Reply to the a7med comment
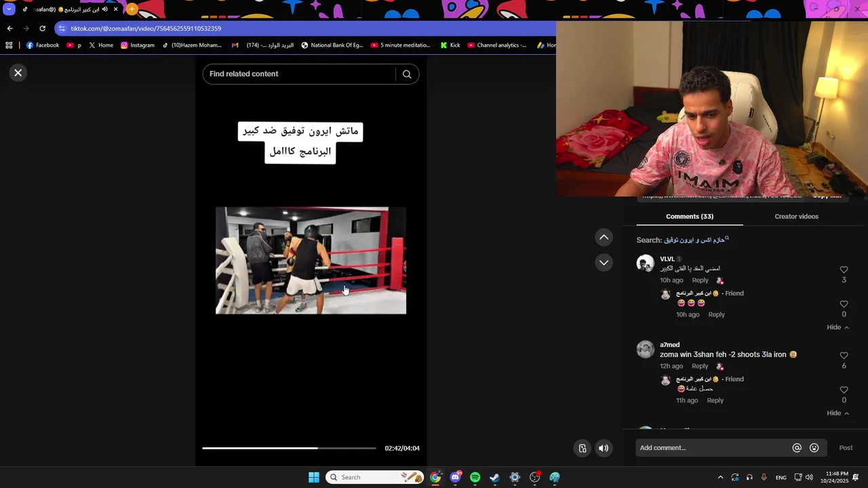The height and width of the screenshot is (488, 868). click(700, 366)
